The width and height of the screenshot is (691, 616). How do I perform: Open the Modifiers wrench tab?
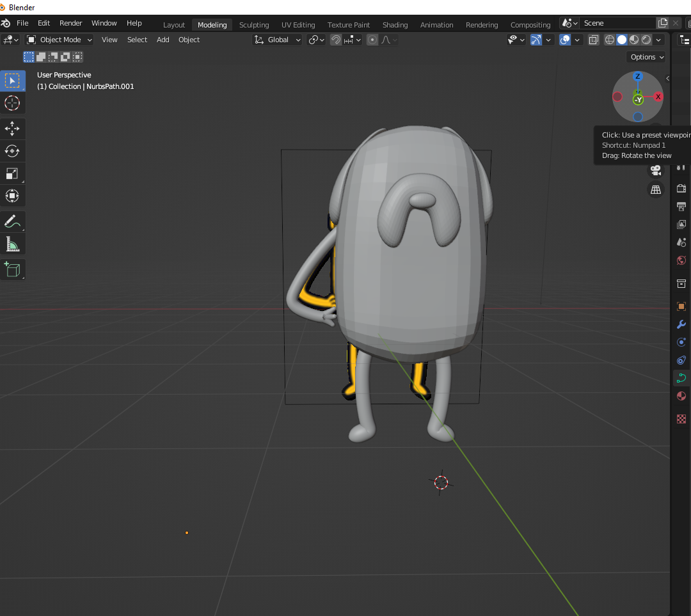(x=681, y=324)
